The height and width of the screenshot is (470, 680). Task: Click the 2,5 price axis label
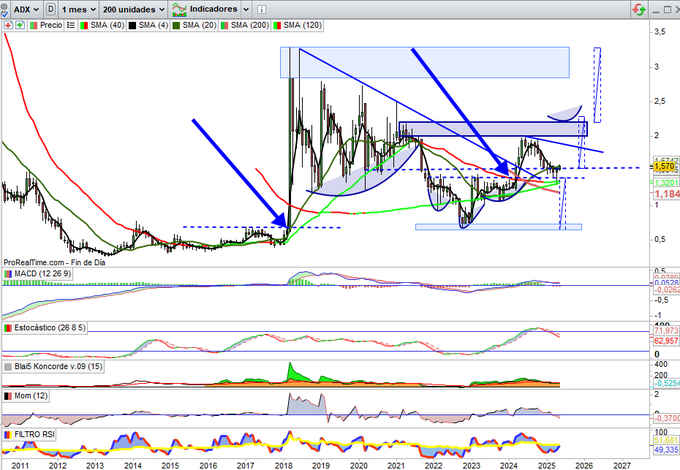(x=660, y=101)
